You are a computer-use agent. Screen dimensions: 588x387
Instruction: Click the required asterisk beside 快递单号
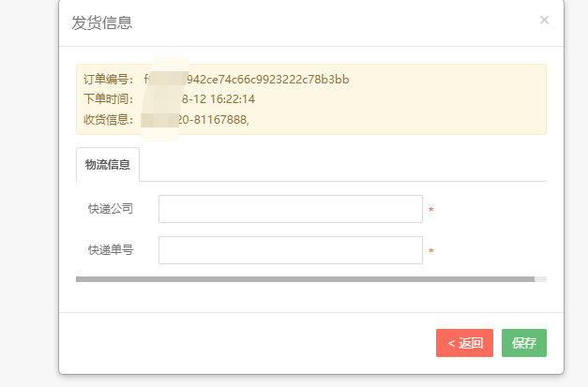pyautogui.click(x=430, y=252)
